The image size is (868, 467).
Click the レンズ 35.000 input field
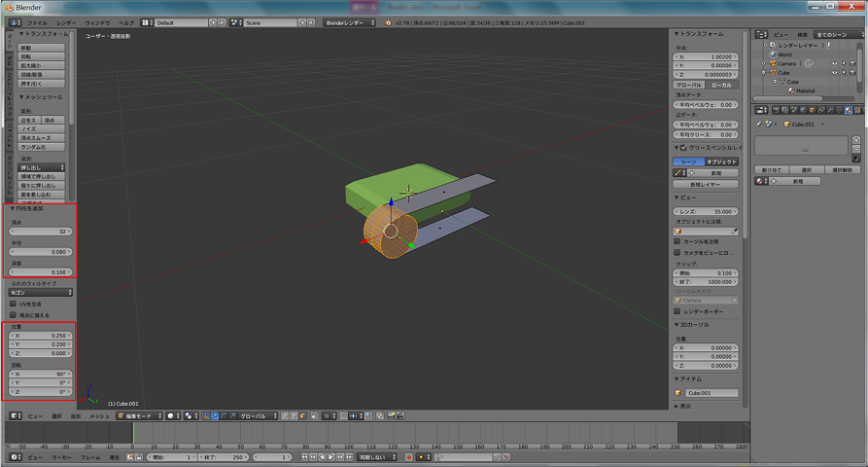point(707,210)
